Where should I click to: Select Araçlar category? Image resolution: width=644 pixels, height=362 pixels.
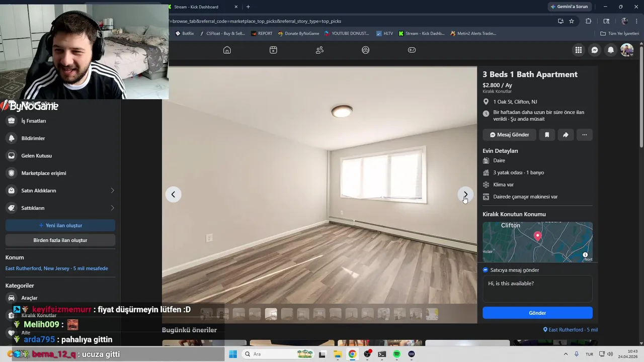pos(60,298)
